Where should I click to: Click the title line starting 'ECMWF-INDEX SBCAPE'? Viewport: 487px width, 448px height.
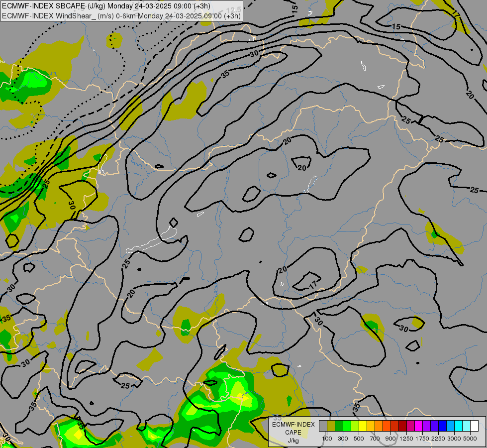(106, 6)
